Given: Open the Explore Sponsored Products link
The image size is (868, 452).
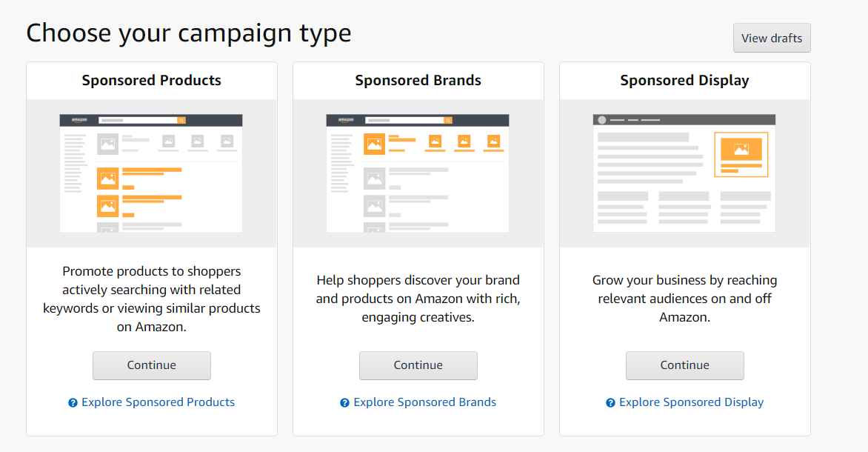Looking at the screenshot, I should point(158,402).
